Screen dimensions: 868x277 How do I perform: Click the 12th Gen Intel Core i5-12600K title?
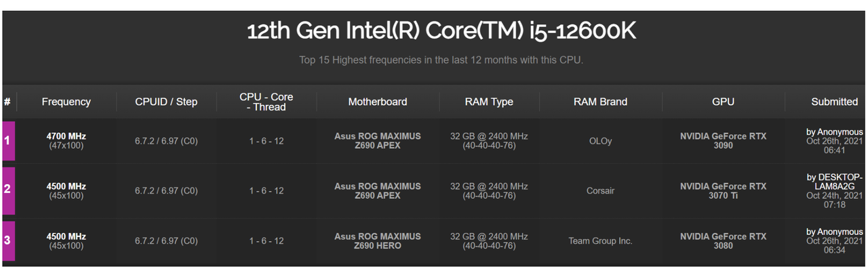(x=441, y=31)
